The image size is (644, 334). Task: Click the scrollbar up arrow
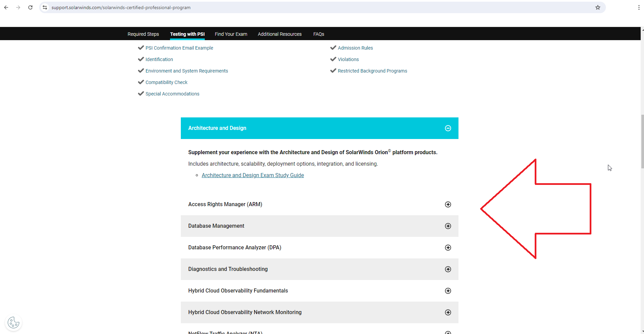tap(642, 30)
